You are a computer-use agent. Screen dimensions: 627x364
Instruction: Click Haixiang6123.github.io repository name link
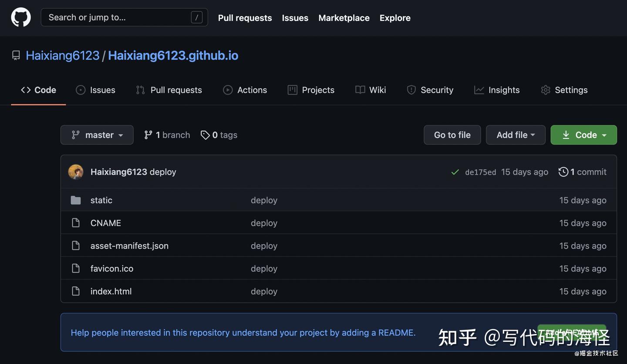[x=173, y=55]
